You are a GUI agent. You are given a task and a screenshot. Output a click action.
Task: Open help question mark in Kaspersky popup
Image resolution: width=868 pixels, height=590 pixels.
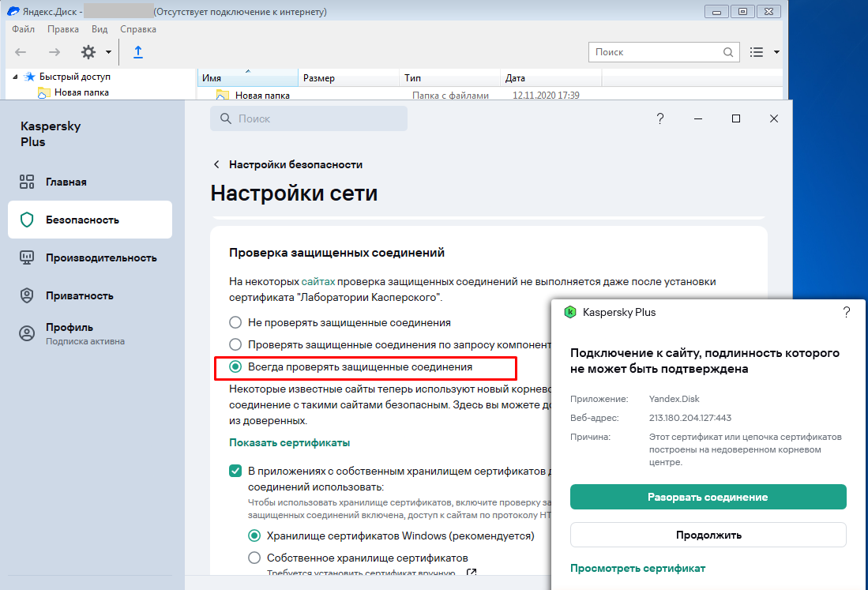tap(847, 312)
